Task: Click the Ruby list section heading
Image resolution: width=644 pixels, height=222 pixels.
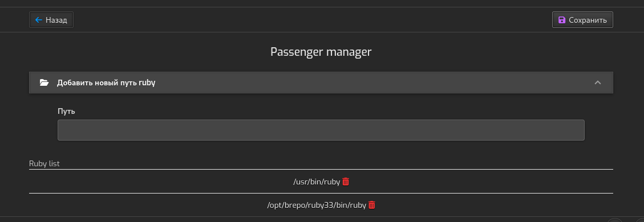Action: tap(44, 163)
